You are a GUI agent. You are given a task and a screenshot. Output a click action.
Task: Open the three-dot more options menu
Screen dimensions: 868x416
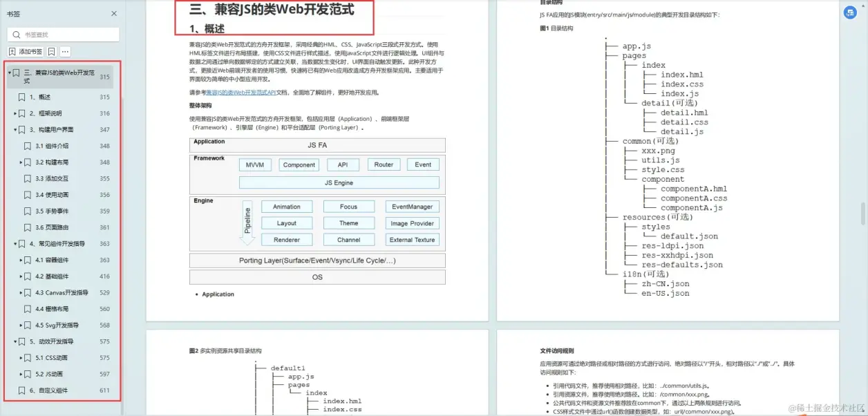click(x=65, y=52)
